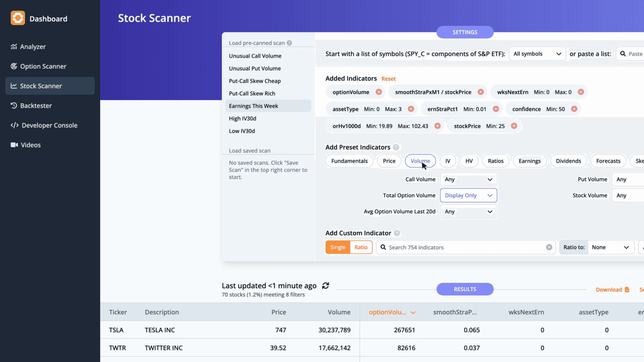
Task: Click the Download file icon
Action: pos(627,290)
